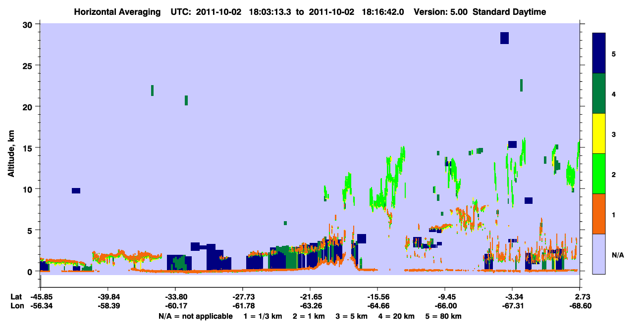
Task: Click longitude value -64.66
Action: 377,306
